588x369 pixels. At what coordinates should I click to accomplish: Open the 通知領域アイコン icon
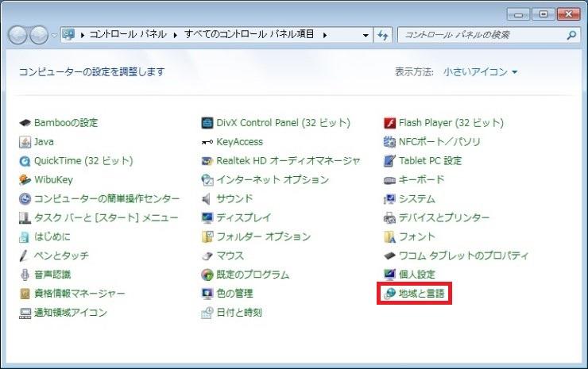pyautogui.click(x=25, y=313)
